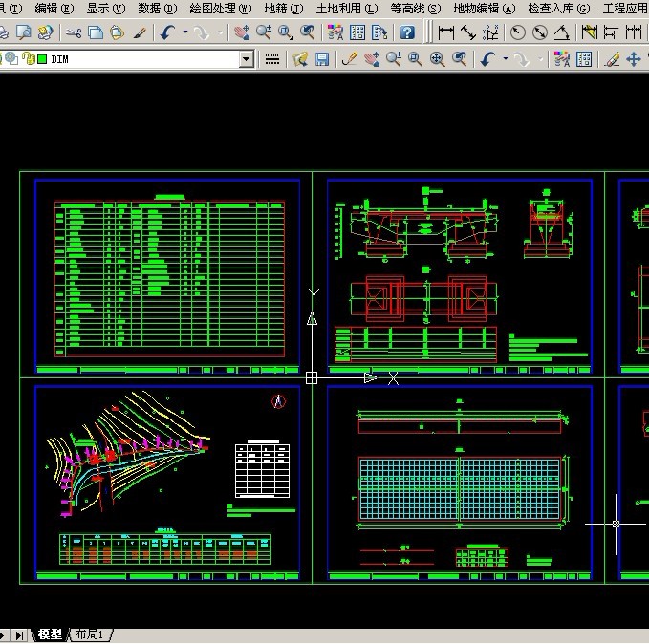The width and height of the screenshot is (649, 644).
Task: Open the 数据(D) menu
Action: click(x=158, y=9)
